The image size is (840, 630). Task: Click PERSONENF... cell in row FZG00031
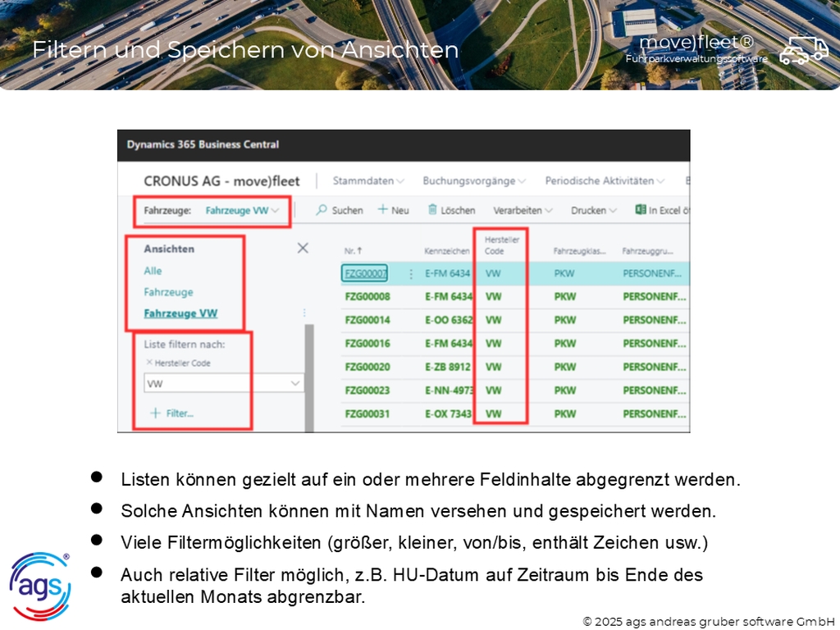[x=654, y=414]
